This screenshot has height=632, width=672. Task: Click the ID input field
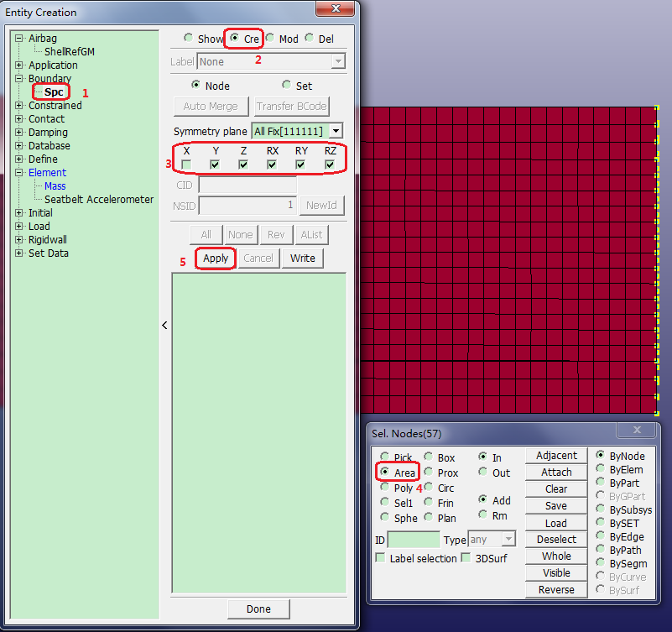pos(413,540)
